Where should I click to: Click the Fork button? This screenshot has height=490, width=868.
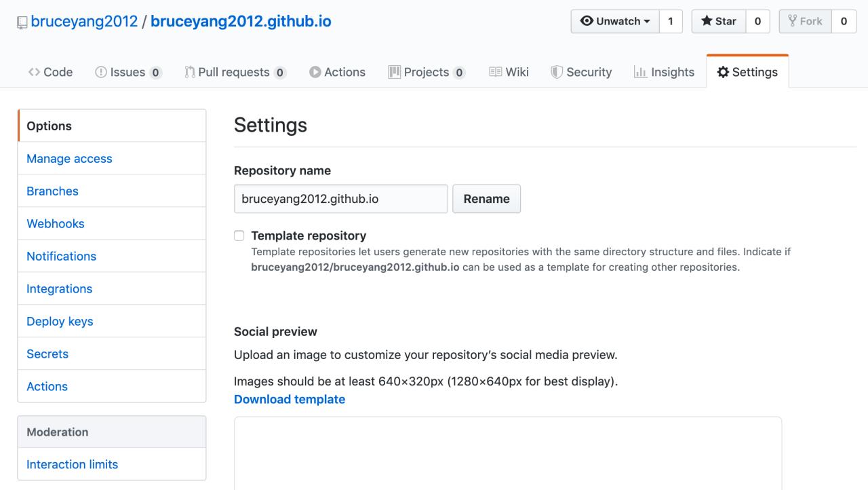(x=805, y=21)
